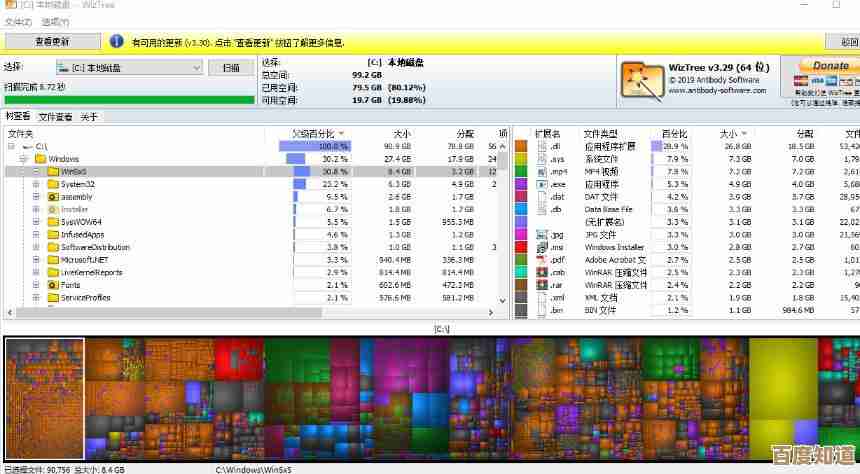Click the WizTree folder-and-wand logo
This screenshot has width=860, height=474.
642,80
